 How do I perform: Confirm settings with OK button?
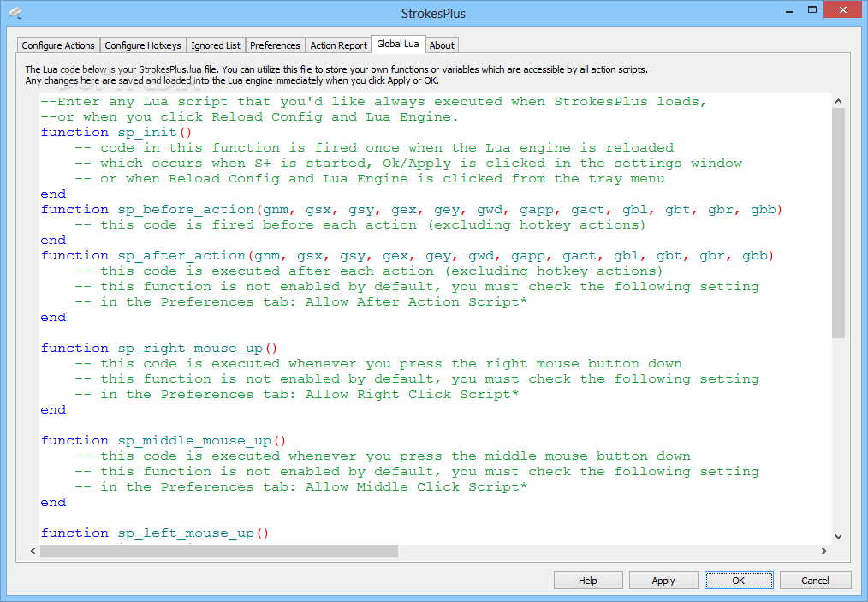click(739, 581)
